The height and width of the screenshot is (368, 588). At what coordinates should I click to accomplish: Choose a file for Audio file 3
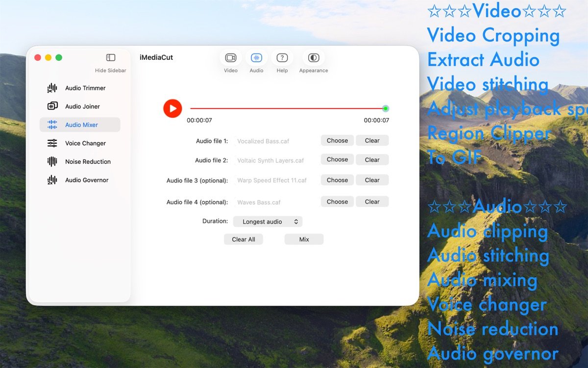pyautogui.click(x=337, y=180)
